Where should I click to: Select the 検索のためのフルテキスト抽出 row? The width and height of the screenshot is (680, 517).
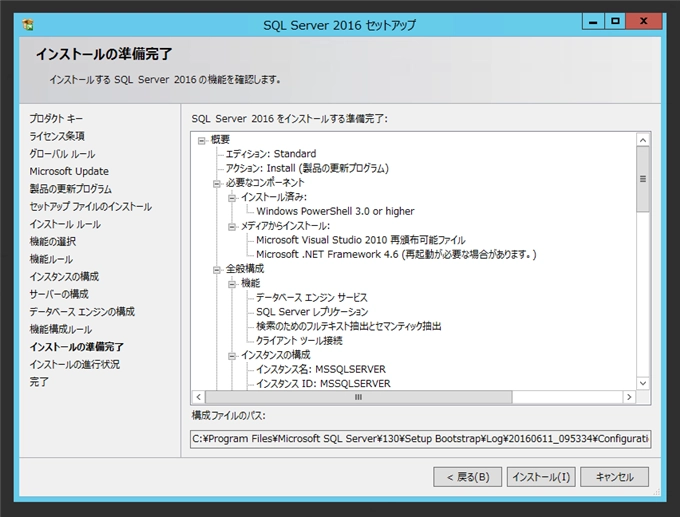click(x=348, y=326)
